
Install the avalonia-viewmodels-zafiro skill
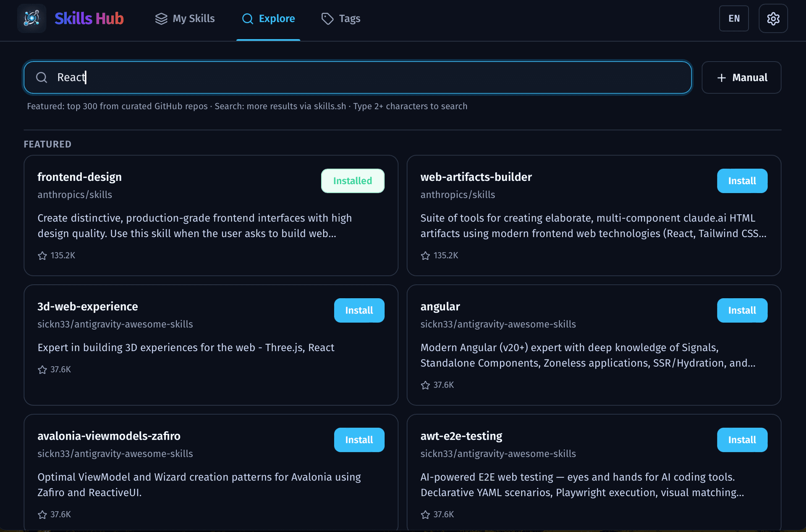click(359, 440)
